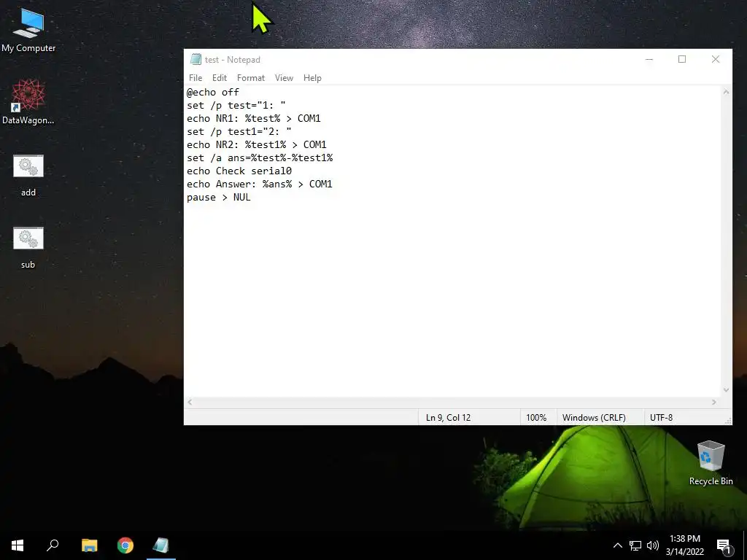Viewport: 747px width, 560px height.
Task: Open the Edit menu in Notepad
Action: (x=219, y=77)
